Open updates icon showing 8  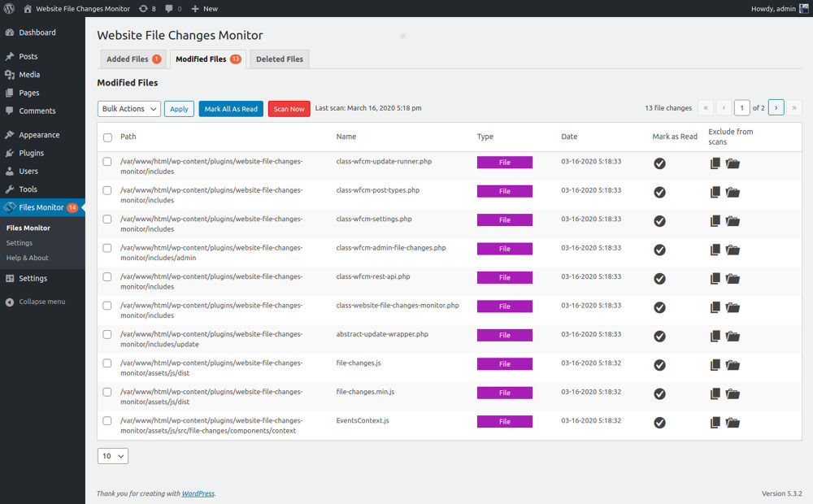tap(147, 8)
